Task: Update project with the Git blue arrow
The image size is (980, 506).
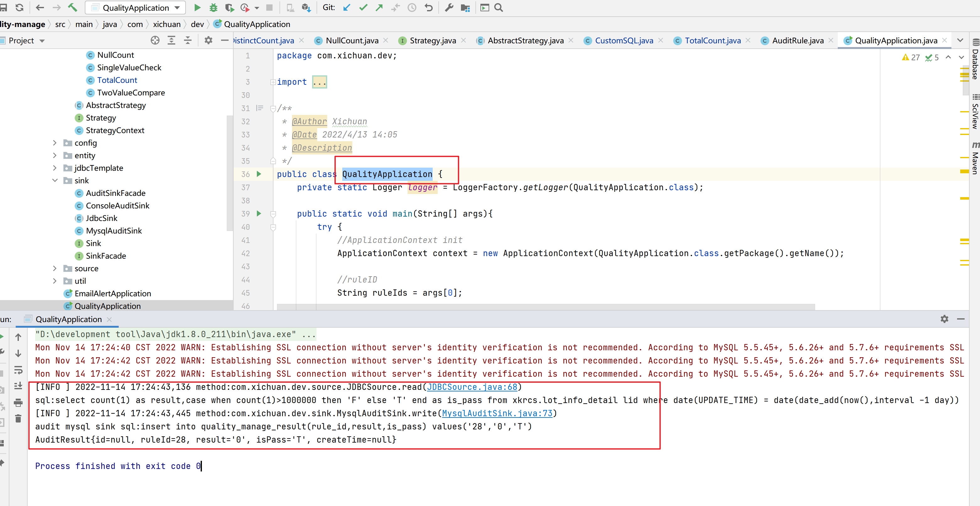Action: [347, 8]
